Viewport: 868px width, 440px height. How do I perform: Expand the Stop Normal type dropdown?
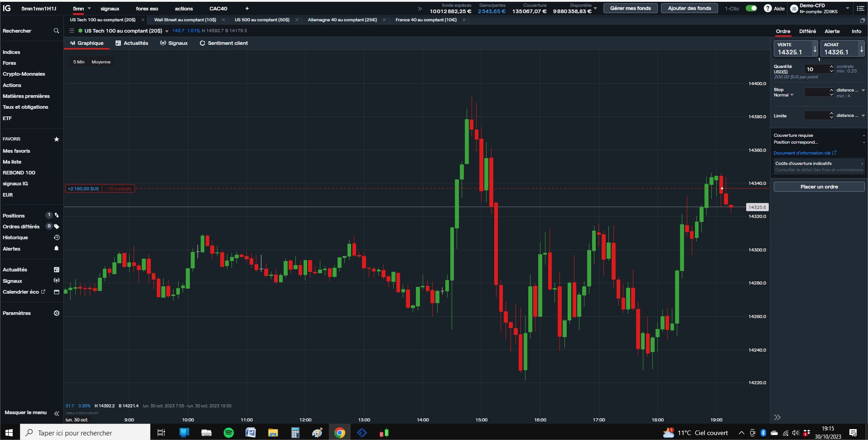[x=792, y=95]
